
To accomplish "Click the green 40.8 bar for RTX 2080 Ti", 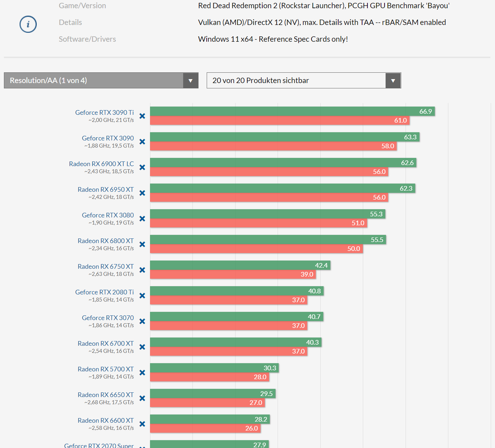I will click(x=237, y=291).
